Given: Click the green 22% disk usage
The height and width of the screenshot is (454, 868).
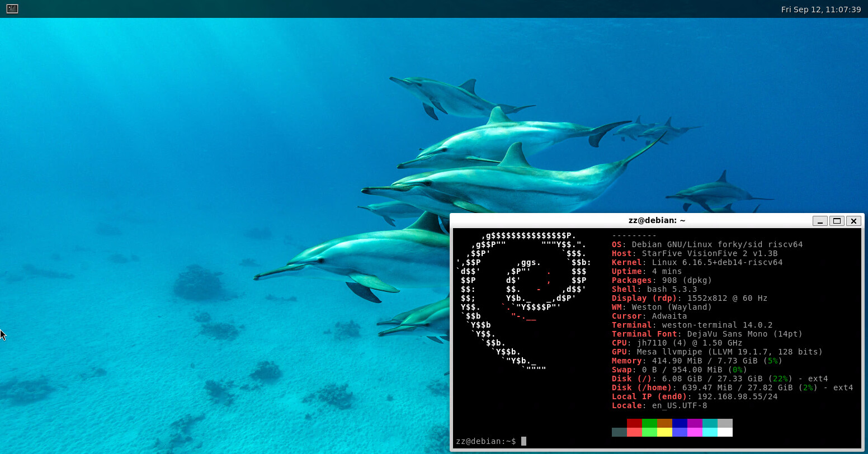Looking at the screenshot, I should tap(780, 379).
